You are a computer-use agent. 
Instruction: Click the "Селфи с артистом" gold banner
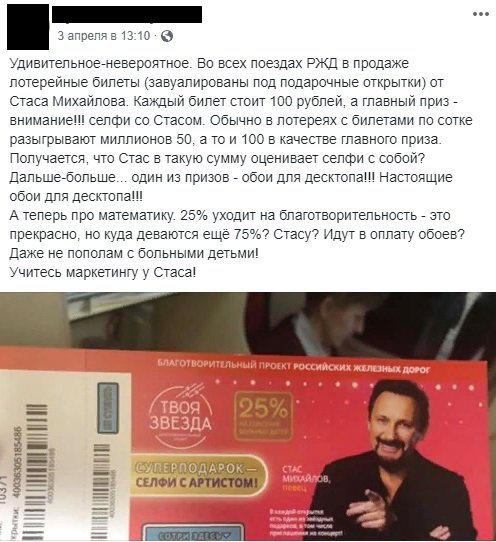[x=197, y=477]
